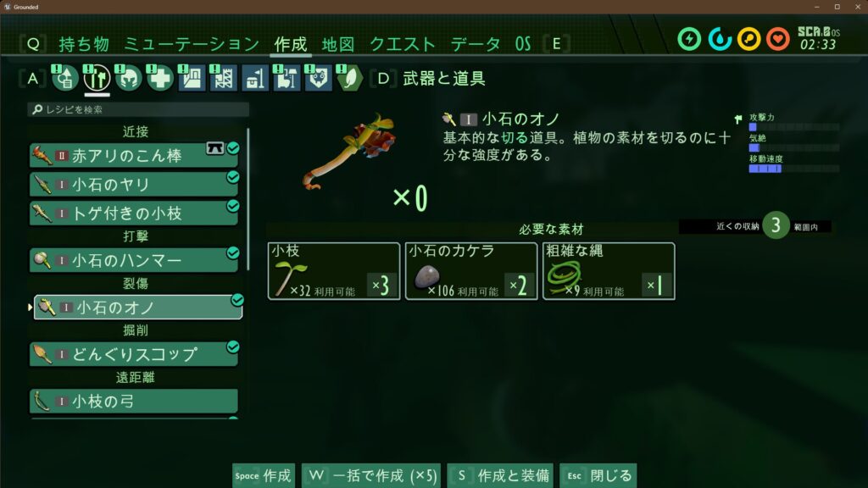Select the 小石のヤリ recipe entry

click(x=134, y=184)
